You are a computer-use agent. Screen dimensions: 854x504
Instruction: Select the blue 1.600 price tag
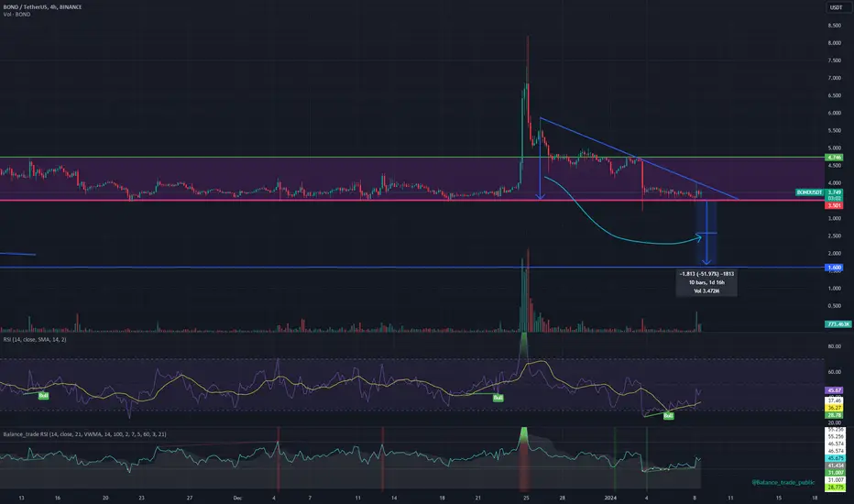tap(835, 268)
